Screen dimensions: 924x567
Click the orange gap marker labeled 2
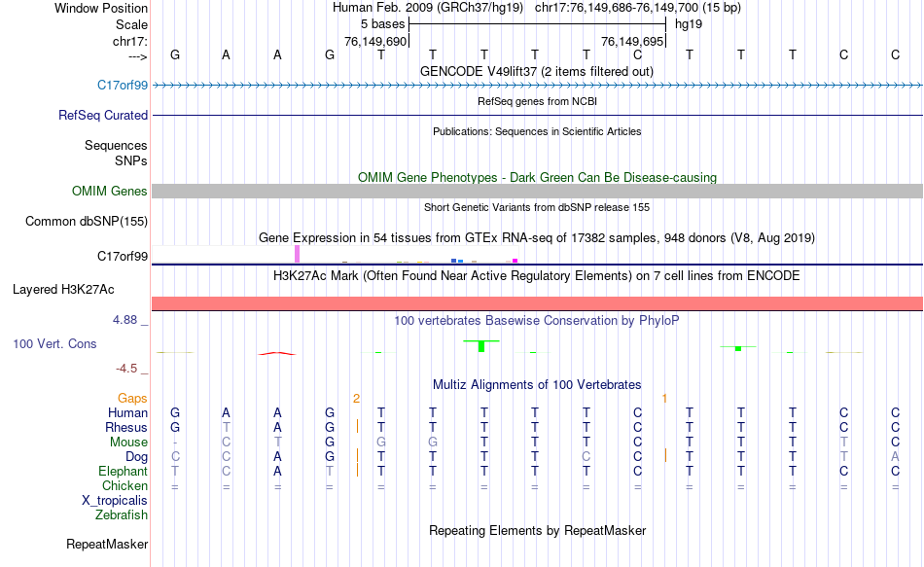point(357,399)
